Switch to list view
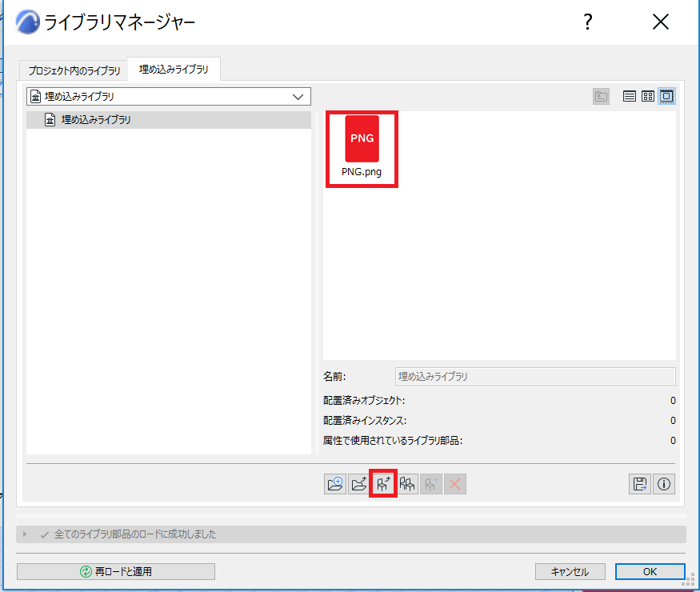700x592 pixels. coord(630,96)
